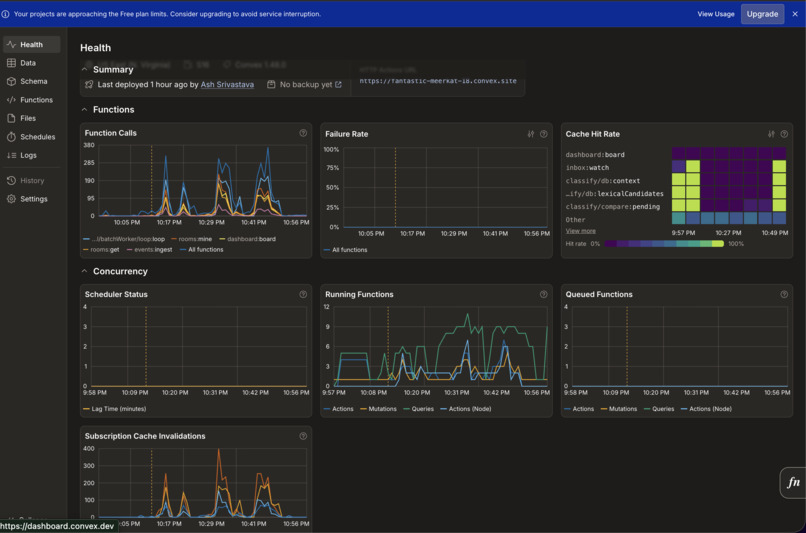The width and height of the screenshot is (806, 533).
Task: Click the View Usage link
Action: tap(716, 14)
